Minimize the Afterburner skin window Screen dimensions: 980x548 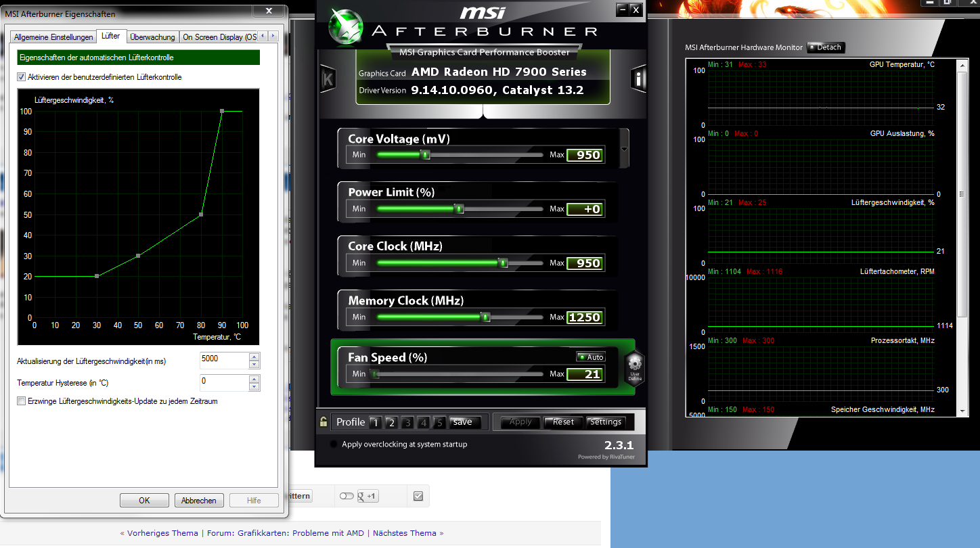[x=622, y=9]
